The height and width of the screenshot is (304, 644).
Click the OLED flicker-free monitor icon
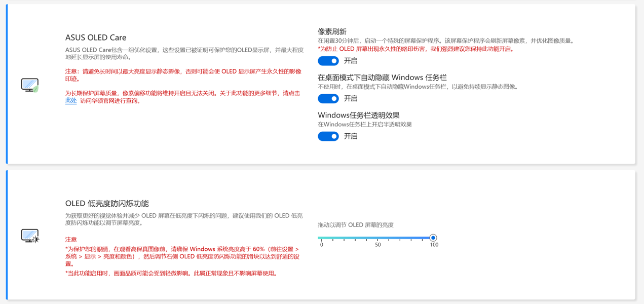pyautogui.click(x=30, y=236)
